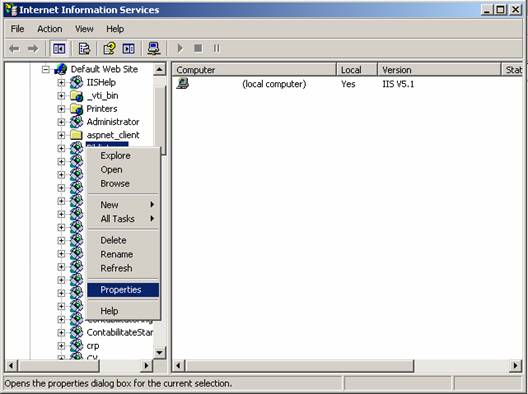
Task: Click the tree pane scroll left arrow
Action: (11, 365)
